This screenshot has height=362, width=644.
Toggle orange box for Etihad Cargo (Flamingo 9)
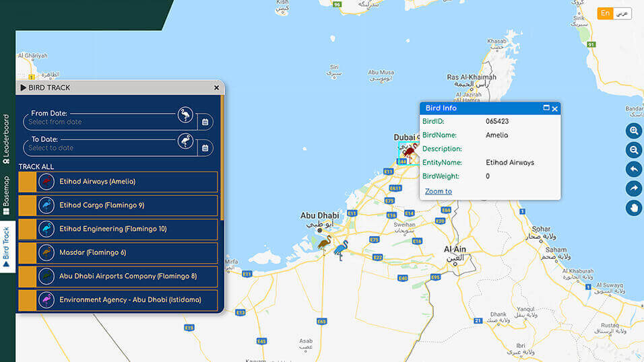28,205
